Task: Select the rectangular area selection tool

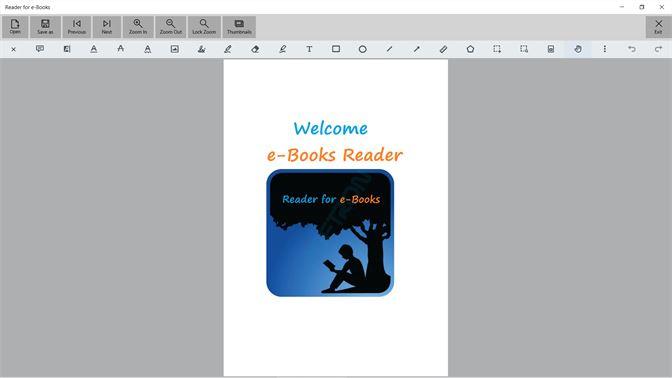Action: (497, 49)
